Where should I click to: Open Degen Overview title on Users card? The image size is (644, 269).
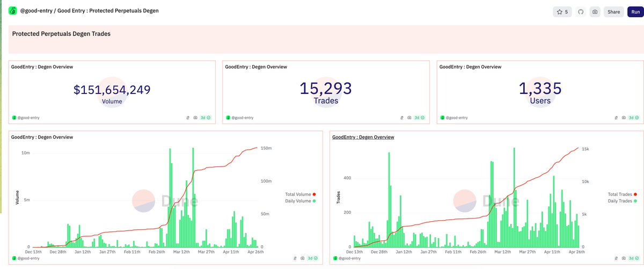pos(471,67)
